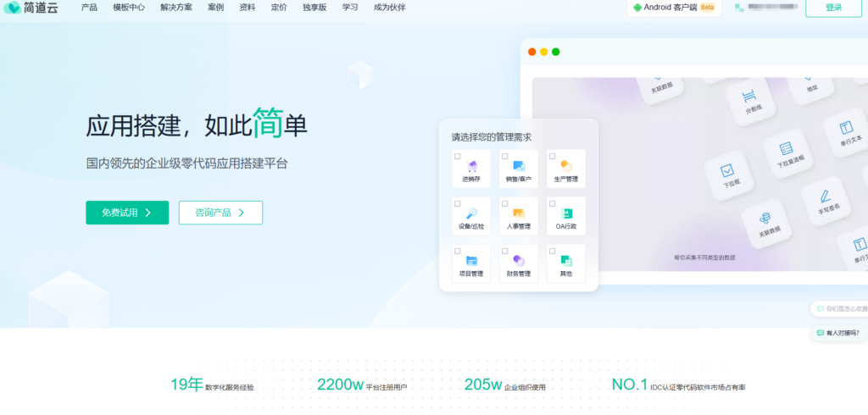Click the heading 请选择您的管理需求
This screenshot has width=868, height=415.
491,137
